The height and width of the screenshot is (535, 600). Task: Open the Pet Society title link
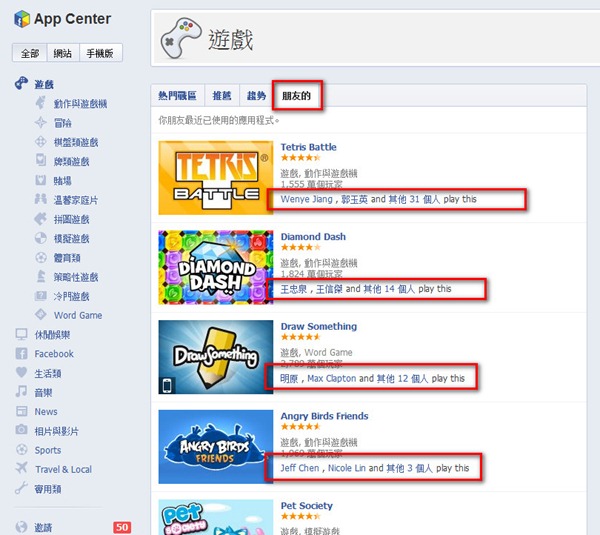(307, 506)
